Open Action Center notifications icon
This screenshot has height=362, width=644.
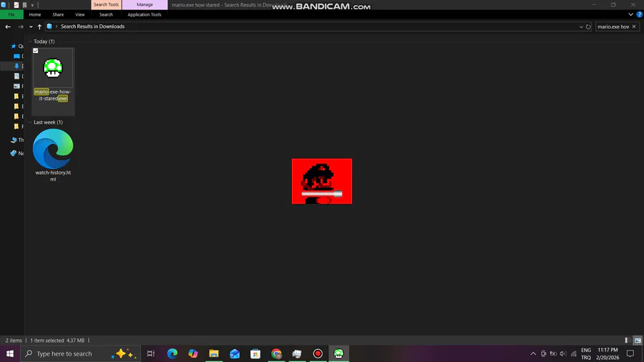pyautogui.click(x=630, y=353)
